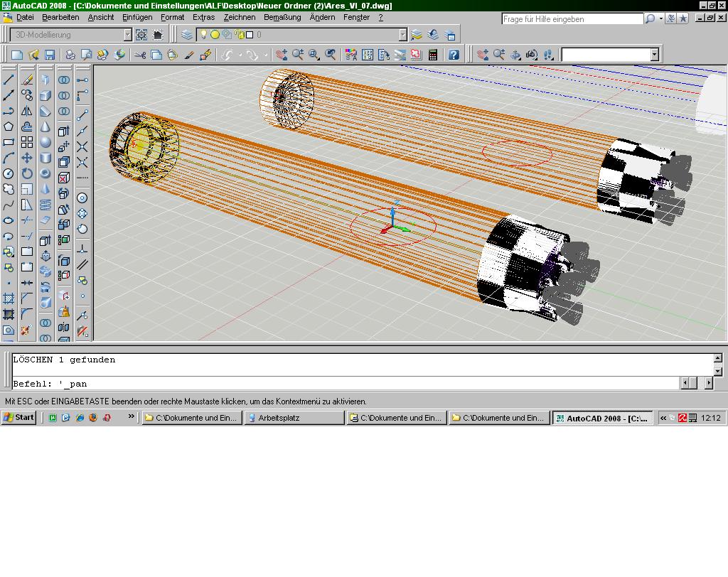This screenshot has height=577, width=728.
Task: Expand the hidden quick launch chevron
Action: click(x=131, y=416)
